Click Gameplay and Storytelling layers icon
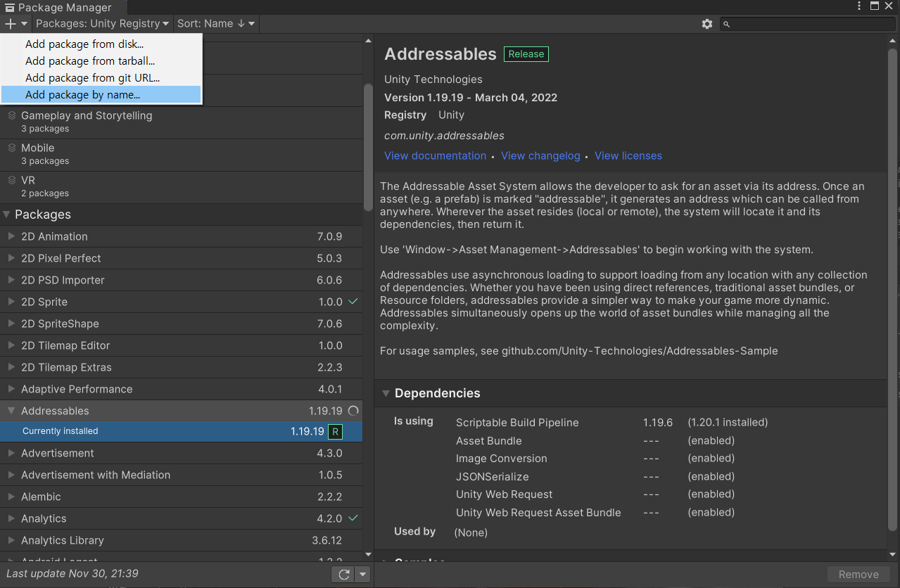The width and height of the screenshot is (900, 588). click(x=11, y=115)
